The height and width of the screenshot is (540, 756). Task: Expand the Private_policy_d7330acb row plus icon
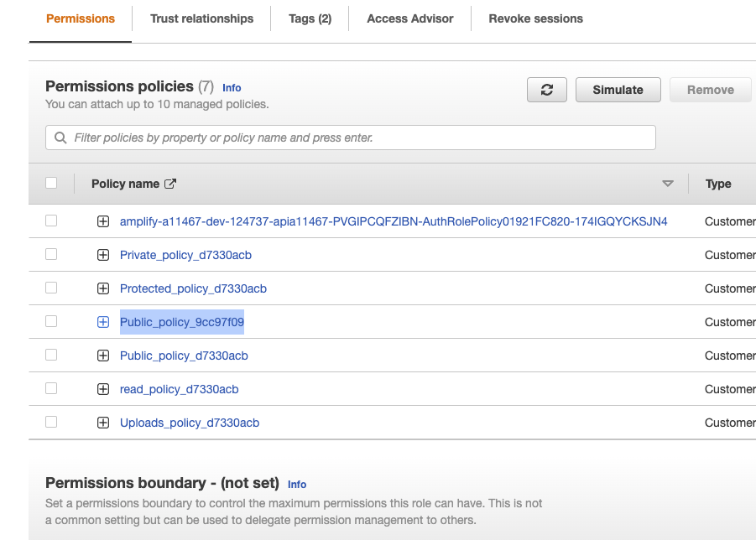click(103, 255)
